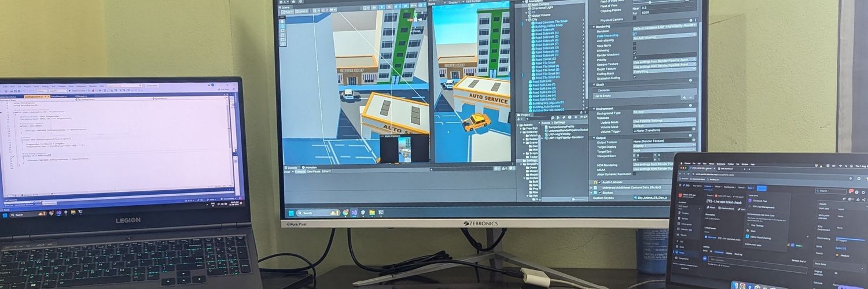The height and width of the screenshot is (289, 868).
Task: Collapse the City object in Hierarchy
Action: (526, 20)
